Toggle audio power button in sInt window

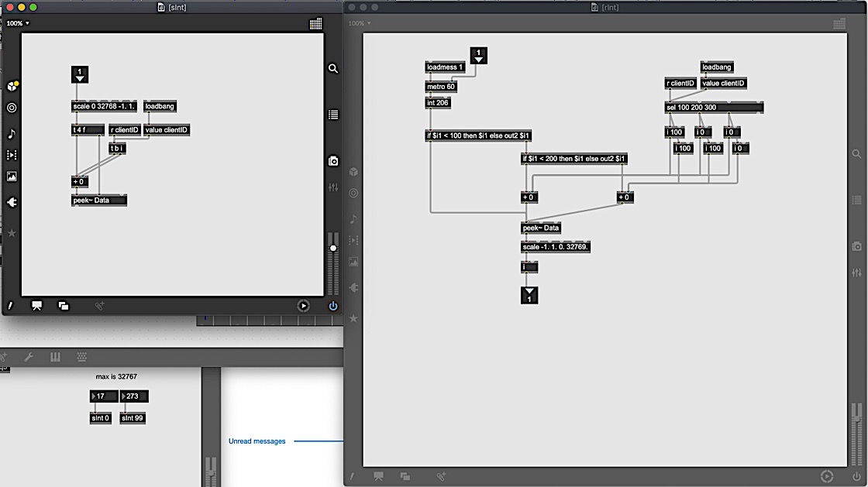click(x=333, y=306)
